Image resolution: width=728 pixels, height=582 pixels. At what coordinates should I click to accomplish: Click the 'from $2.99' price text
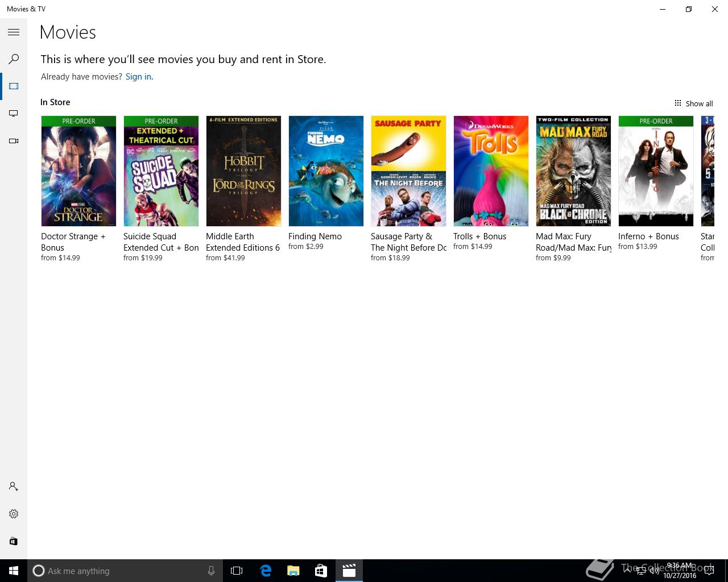tap(306, 247)
